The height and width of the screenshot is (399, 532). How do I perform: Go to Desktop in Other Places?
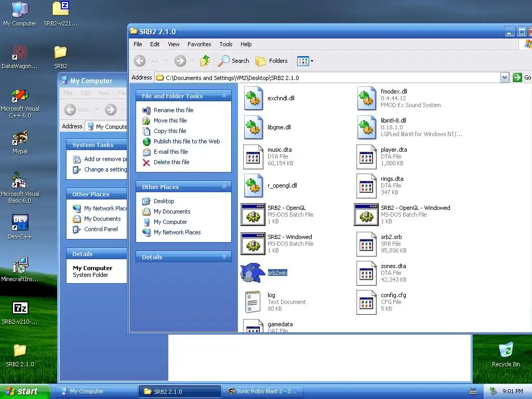coord(164,201)
